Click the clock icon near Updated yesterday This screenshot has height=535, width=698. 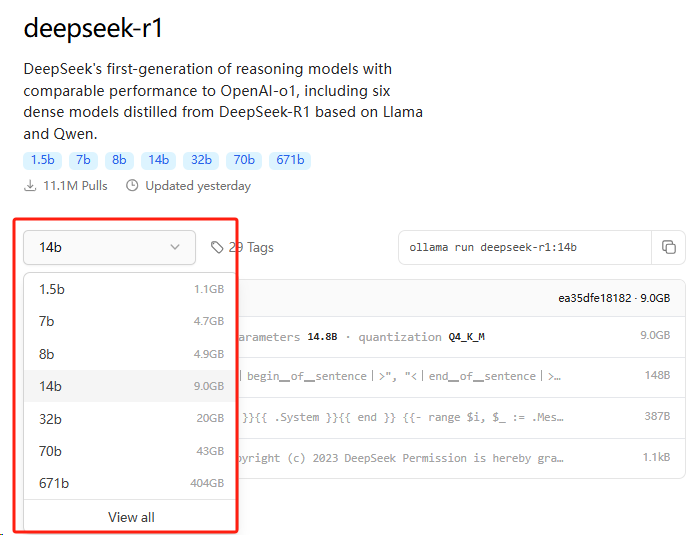(132, 186)
